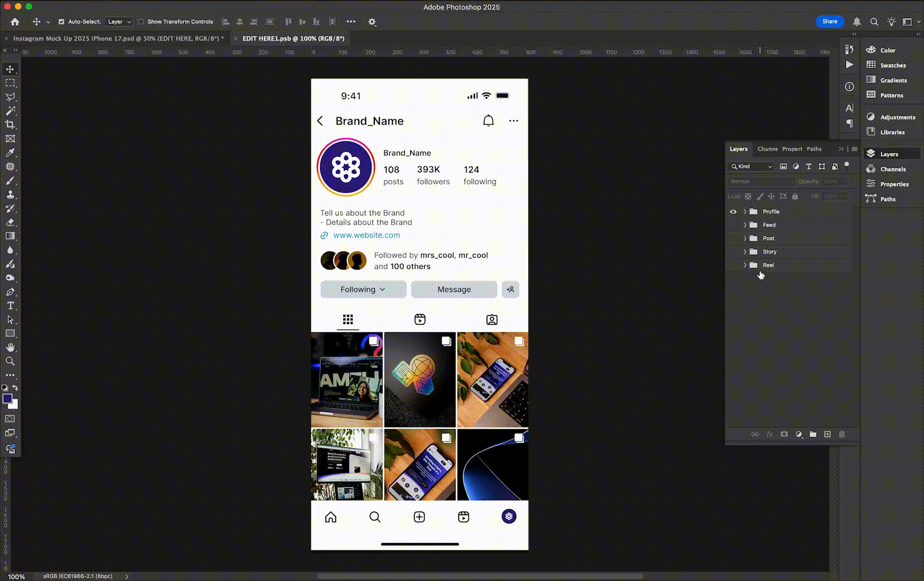Select the Clone Stamp tool
The height and width of the screenshot is (581, 924).
coord(10,195)
